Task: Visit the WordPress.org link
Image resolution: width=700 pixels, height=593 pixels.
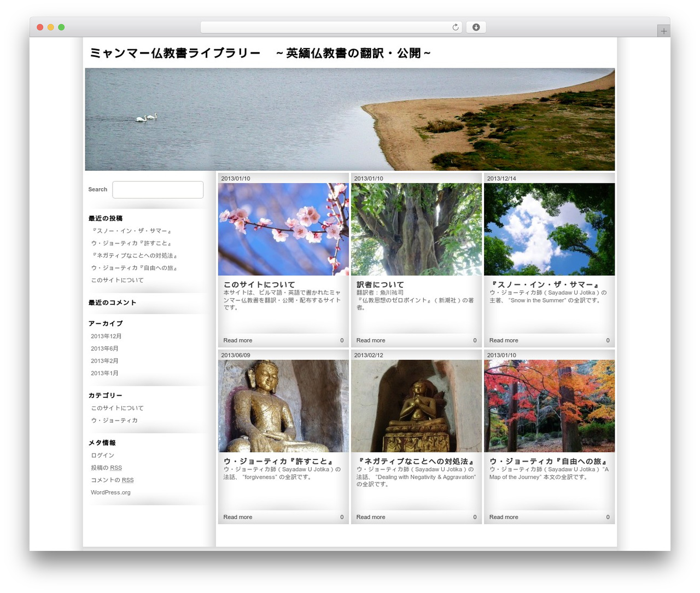Action: pyautogui.click(x=110, y=492)
